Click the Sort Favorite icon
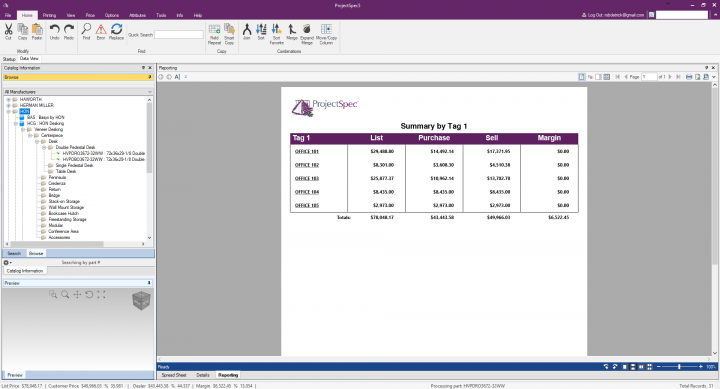Viewport: 720px width, 389px height. point(276,34)
